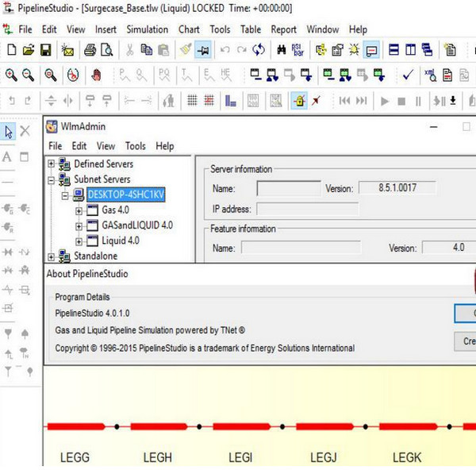
Task: Click the Print icon in toolbar
Action: 90,50
